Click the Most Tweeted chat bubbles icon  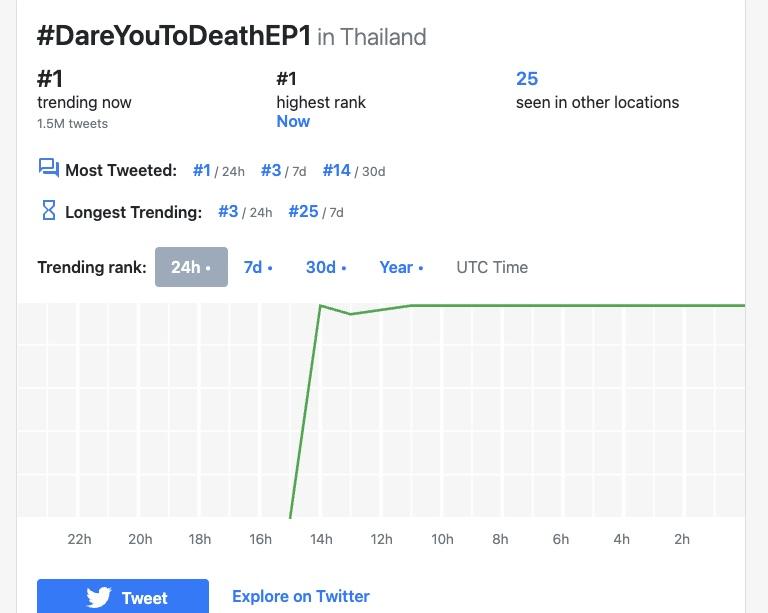[x=48, y=168]
